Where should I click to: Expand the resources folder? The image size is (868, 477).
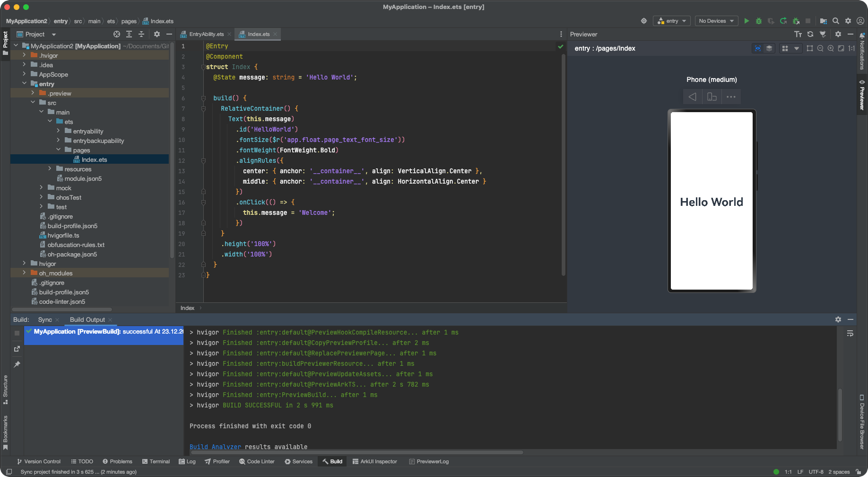point(50,169)
